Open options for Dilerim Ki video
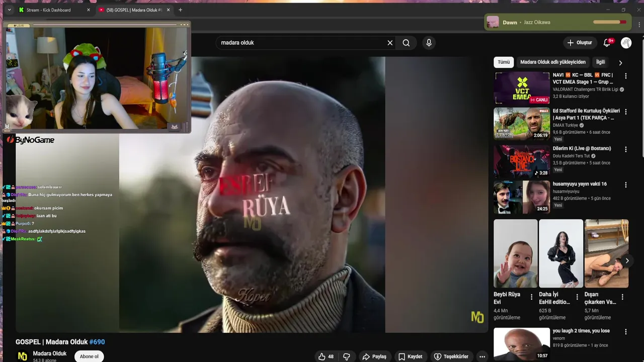This screenshot has height=362, width=644. pos(626,149)
